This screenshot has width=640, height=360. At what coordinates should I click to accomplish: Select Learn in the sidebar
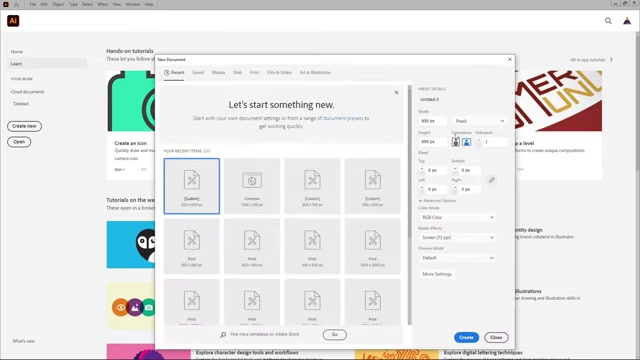(x=47, y=64)
